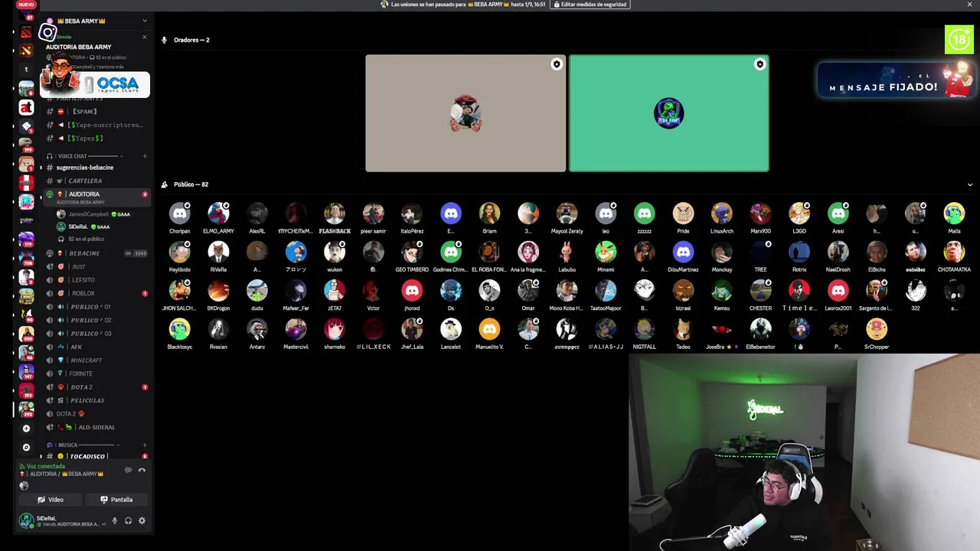Click Editar medidas de seguridad button
The image size is (980, 551).
point(589,5)
